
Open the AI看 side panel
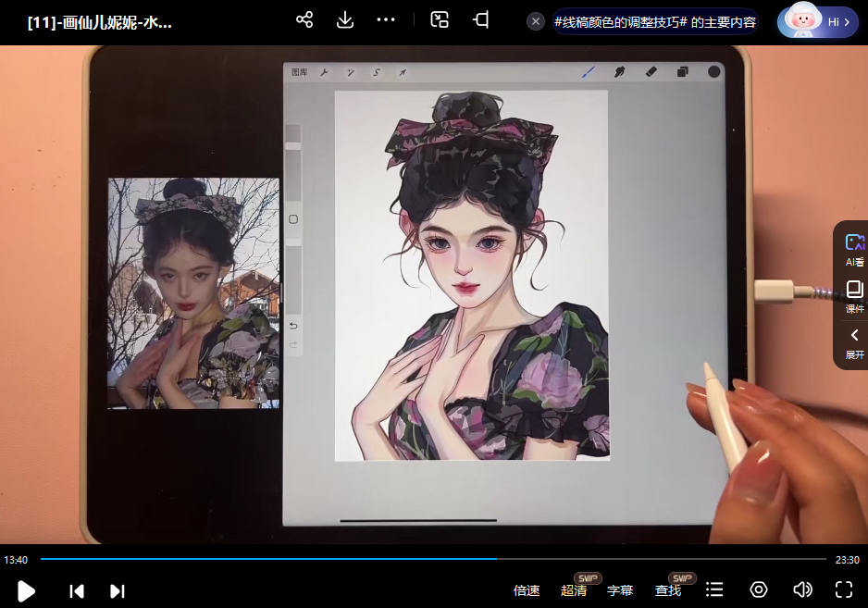click(854, 249)
